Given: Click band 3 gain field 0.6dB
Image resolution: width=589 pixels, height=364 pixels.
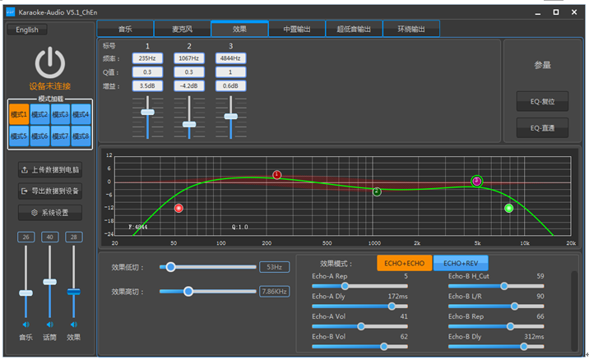Looking at the screenshot, I should [x=230, y=86].
